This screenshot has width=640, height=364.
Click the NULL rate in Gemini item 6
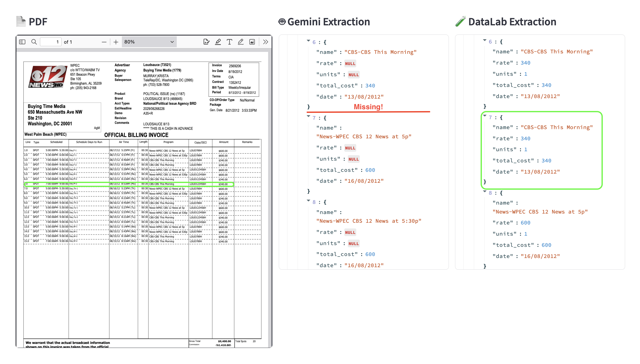[x=350, y=64]
